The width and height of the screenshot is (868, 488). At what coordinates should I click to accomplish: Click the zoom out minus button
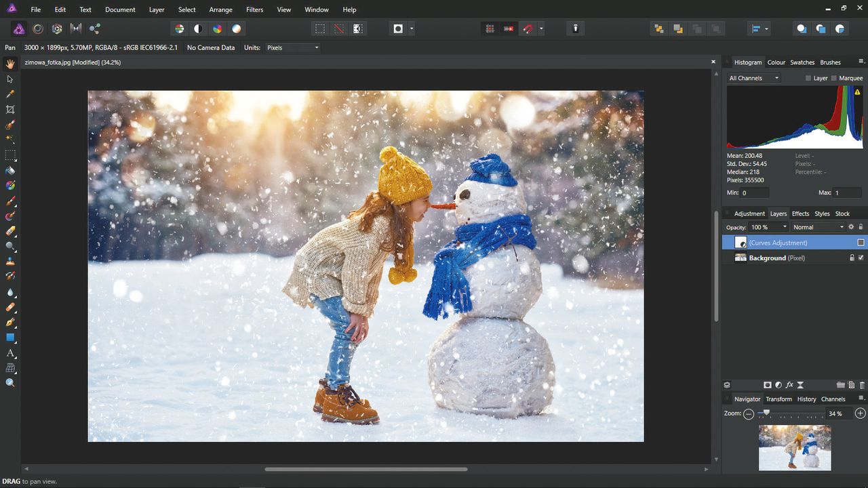[749, 413]
